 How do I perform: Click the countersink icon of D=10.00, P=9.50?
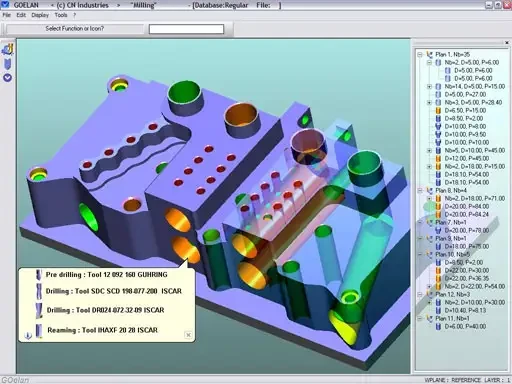438,134
